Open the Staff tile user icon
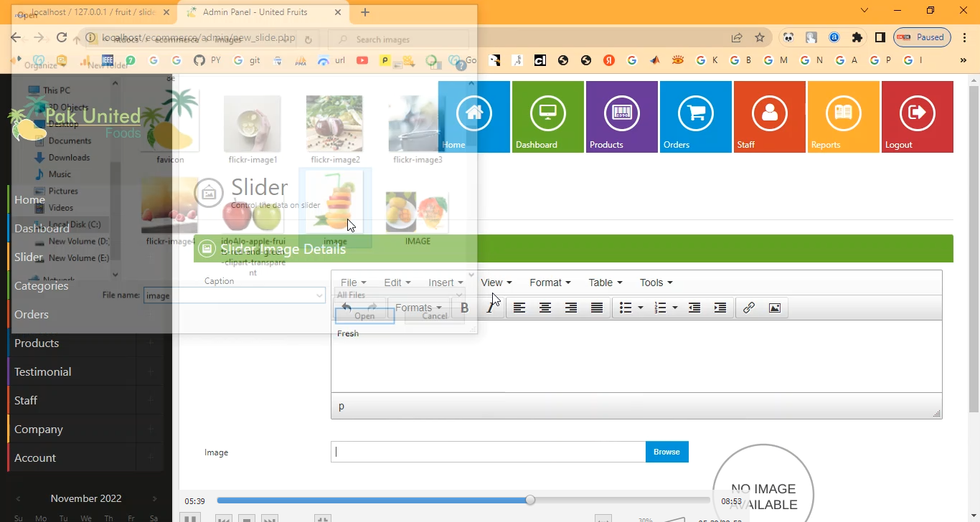This screenshot has height=522, width=980. click(x=770, y=113)
